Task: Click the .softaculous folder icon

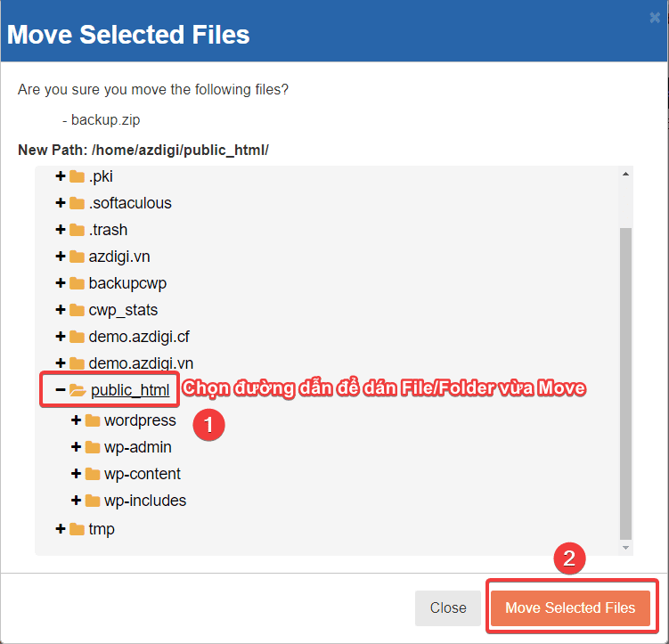Action: pyautogui.click(x=77, y=203)
